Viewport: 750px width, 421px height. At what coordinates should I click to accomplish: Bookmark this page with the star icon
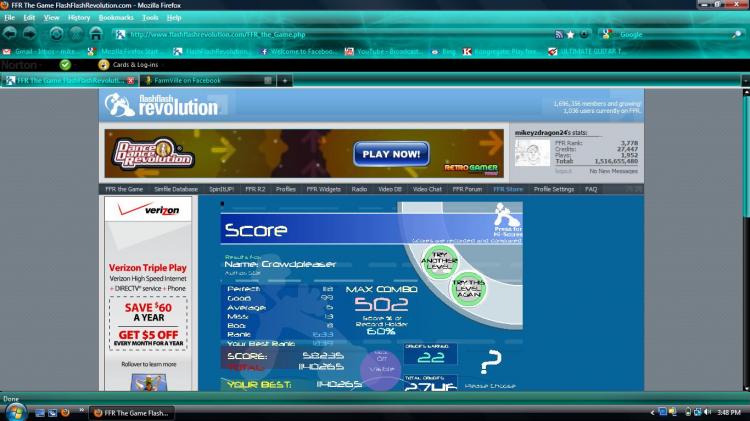570,34
